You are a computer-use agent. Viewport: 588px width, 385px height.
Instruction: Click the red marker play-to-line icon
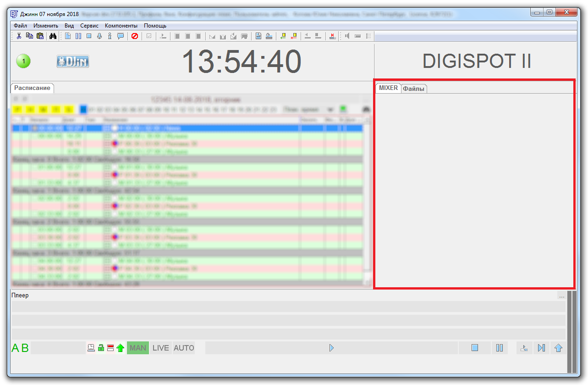pyautogui.click(x=333, y=36)
